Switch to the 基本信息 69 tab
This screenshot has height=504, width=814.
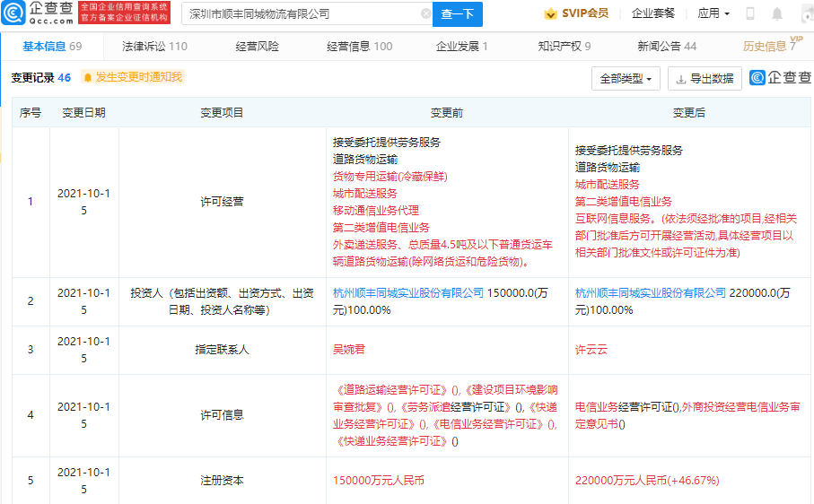coord(52,46)
